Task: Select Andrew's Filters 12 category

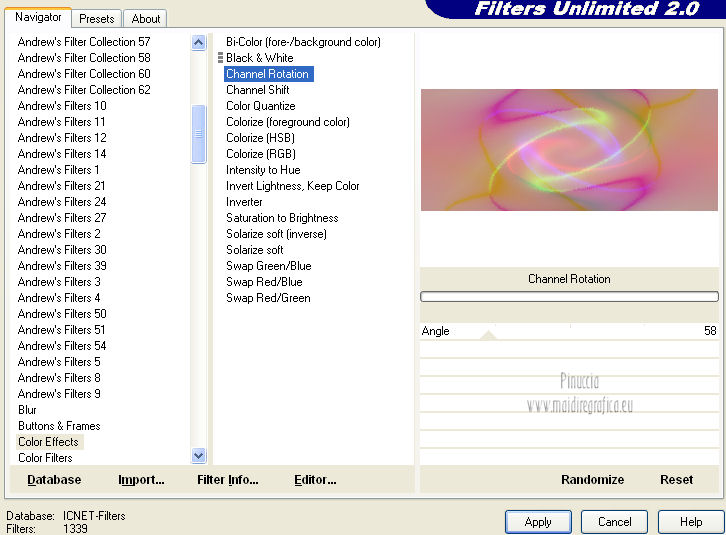Action: (62, 138)
